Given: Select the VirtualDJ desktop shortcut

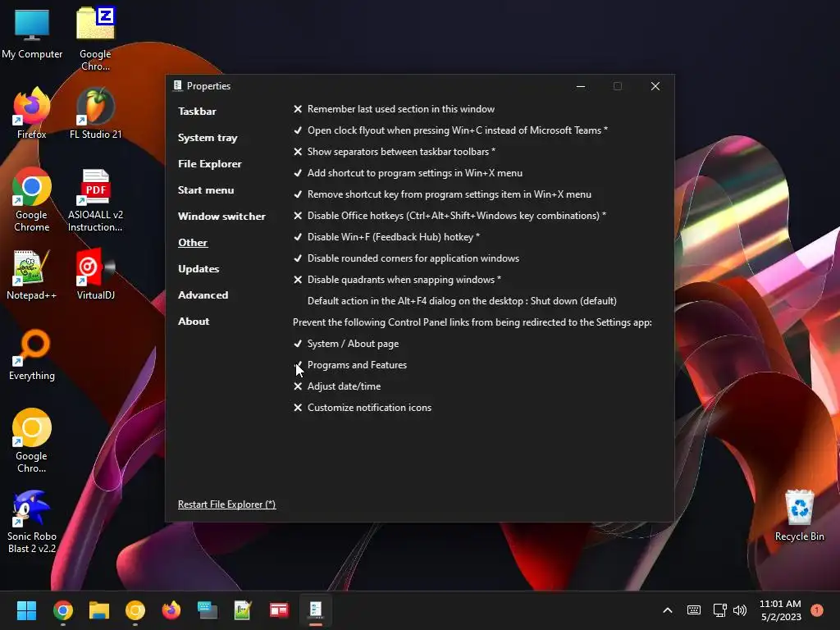Looking at the screenshot, I should tap(95, 274).
